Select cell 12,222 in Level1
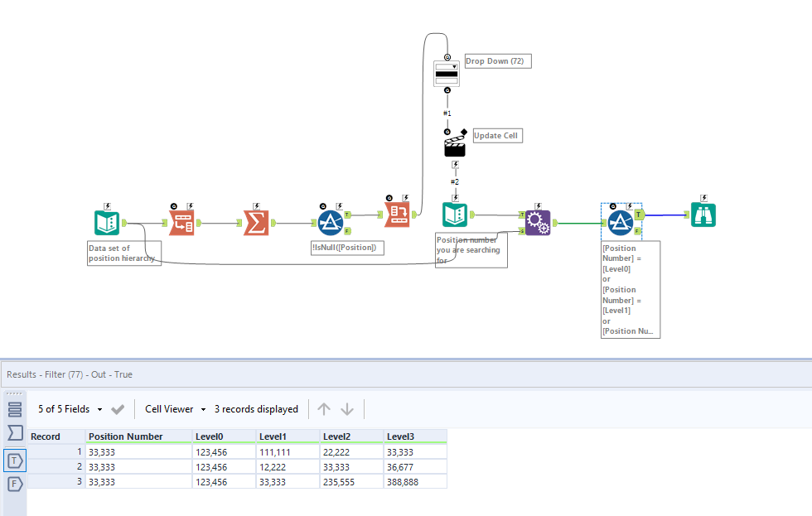The image size is (812, 516). click(288, 467)
